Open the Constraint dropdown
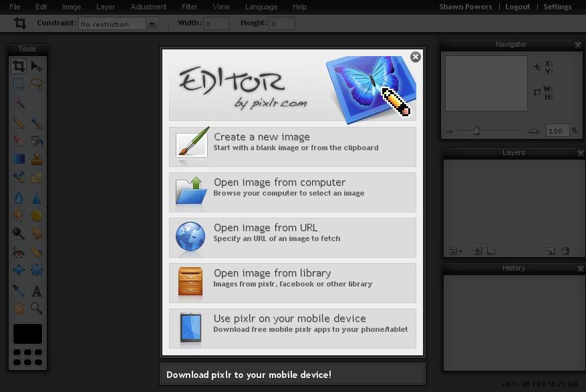This screenshot has height=392, width=586. (x=118, y=24)
